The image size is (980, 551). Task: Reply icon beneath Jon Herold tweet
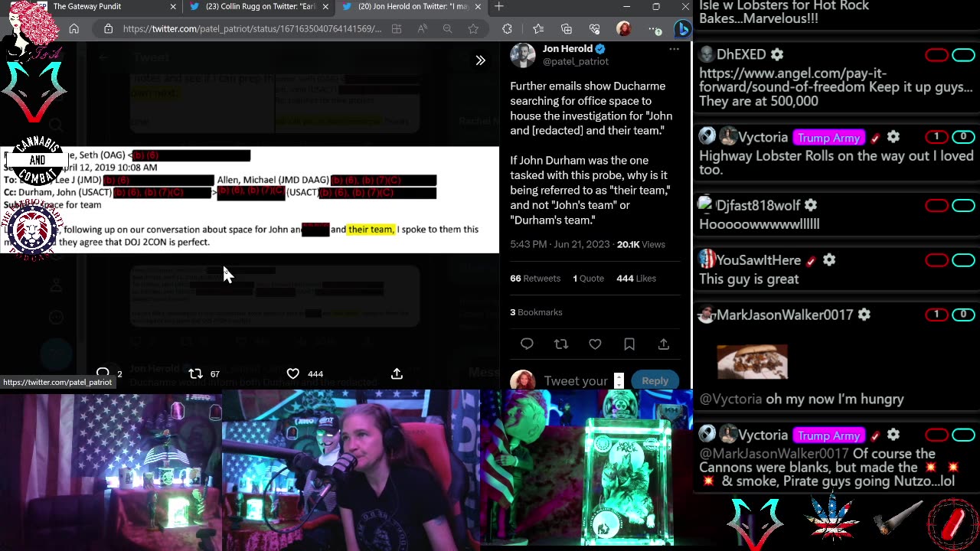tap(527, 344)
